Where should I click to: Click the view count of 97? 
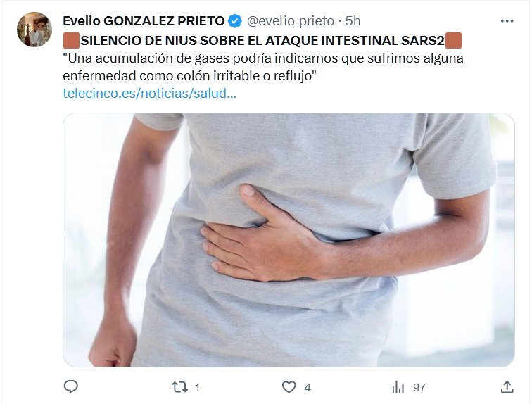point(419,387)
